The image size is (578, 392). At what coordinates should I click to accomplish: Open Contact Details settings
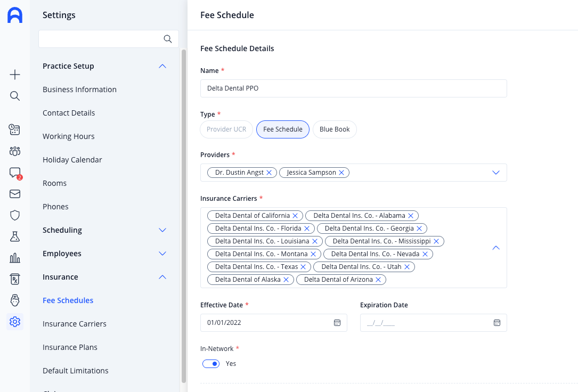pyautogui.click(x=69, y=113)
